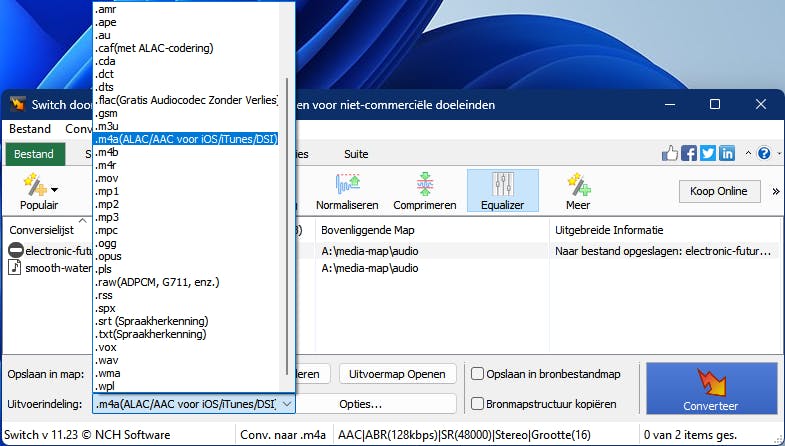Screen dimensions: 785x446
Task: Choose the .m3u playlist format
Action: pos(186,126)
